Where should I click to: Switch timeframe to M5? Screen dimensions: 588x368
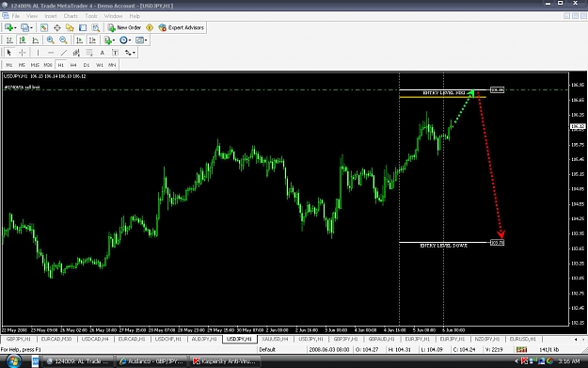[x=23, y=65]
